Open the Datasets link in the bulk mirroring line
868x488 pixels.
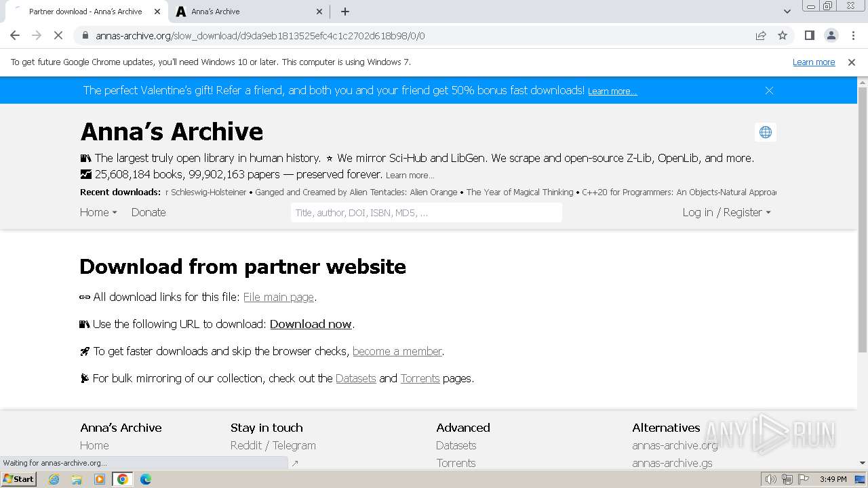click(x=355, y=378)
